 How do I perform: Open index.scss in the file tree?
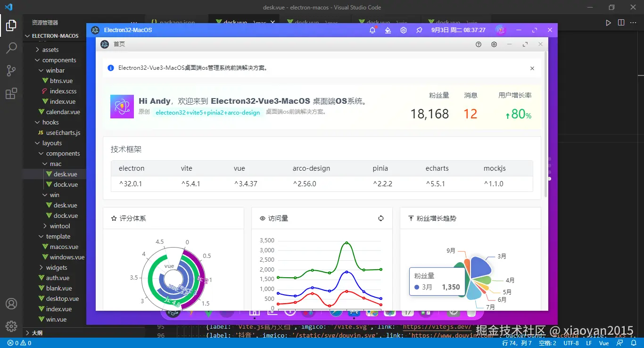pyautogui.click(x=63, y=91)
